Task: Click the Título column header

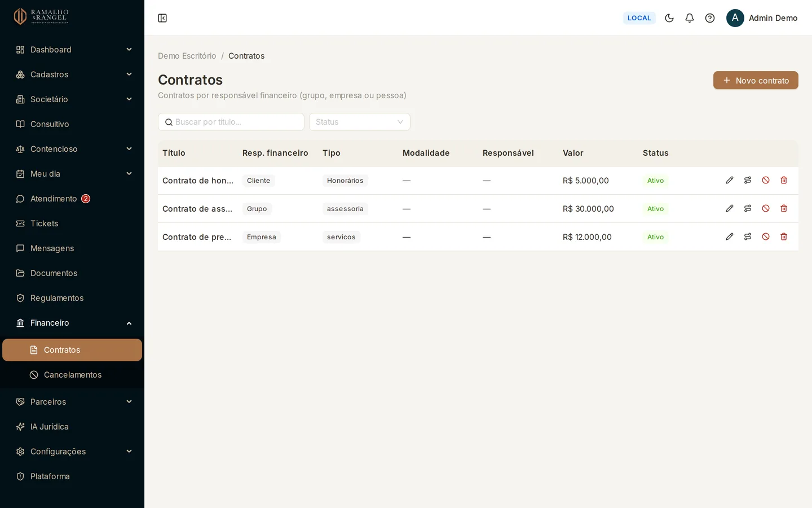Action: [174, 153]
